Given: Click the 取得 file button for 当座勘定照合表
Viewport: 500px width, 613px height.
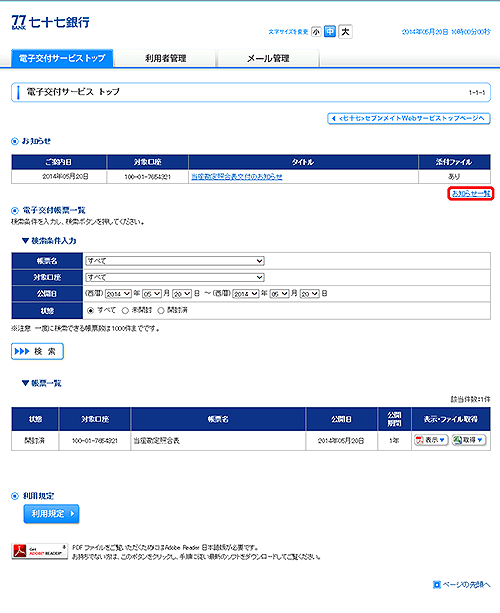Looking at the screenshot, I should point(468,440).
